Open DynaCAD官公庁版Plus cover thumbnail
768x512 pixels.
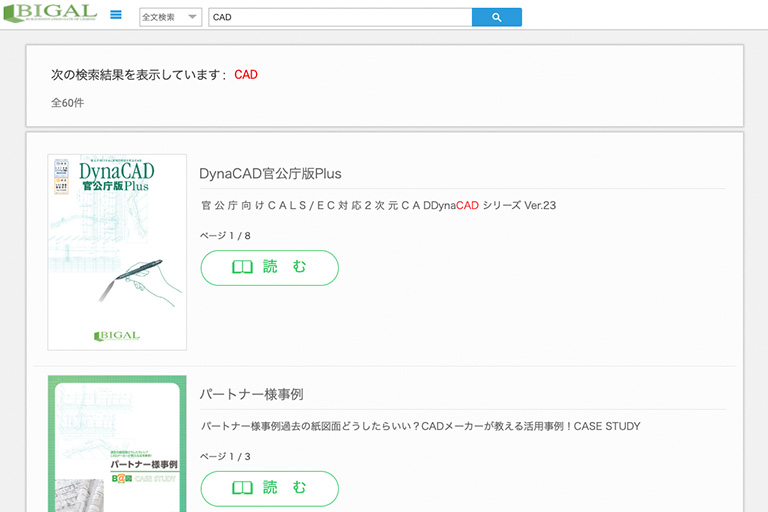117,252
